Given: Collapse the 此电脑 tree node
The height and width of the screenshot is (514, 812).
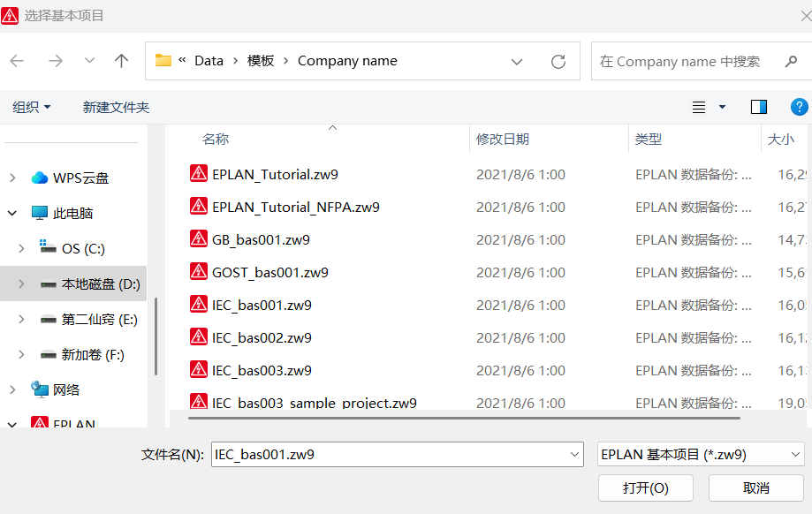Looking at the screenshot, I should point(12,213).
